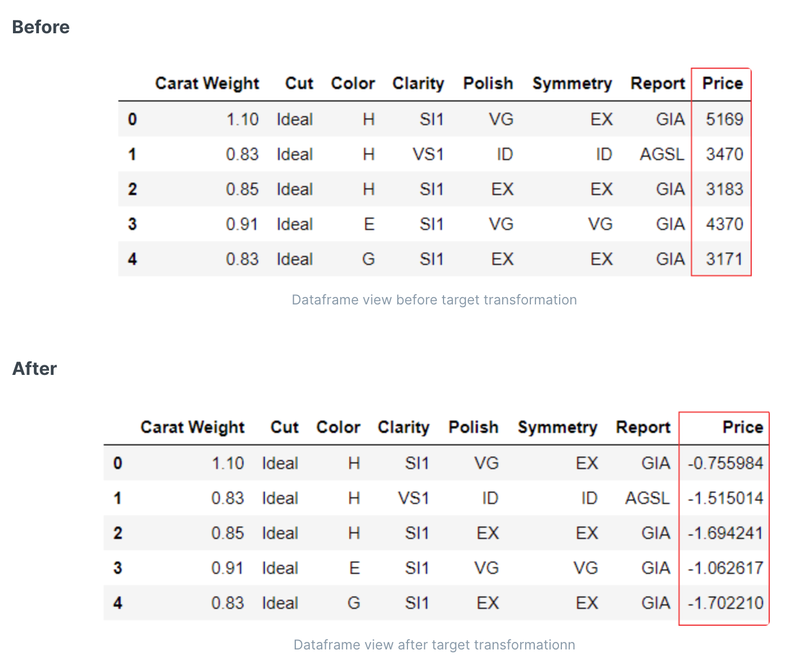Image resolution: width=807 pixels, height=672 pixels.
Task: Click the "After" section heading
Action: [34, 369]
